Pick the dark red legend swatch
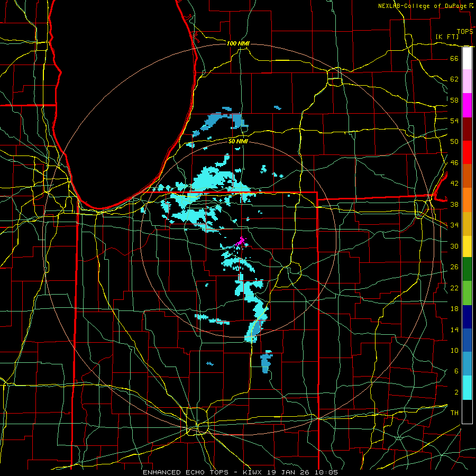The image size is (476, 476). [x=467, y=129]
